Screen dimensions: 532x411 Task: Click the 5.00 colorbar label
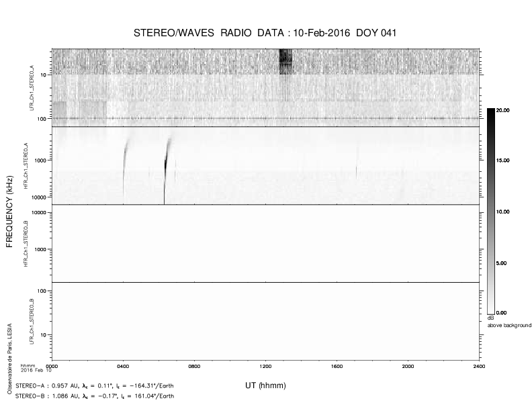tap(502, 263)
